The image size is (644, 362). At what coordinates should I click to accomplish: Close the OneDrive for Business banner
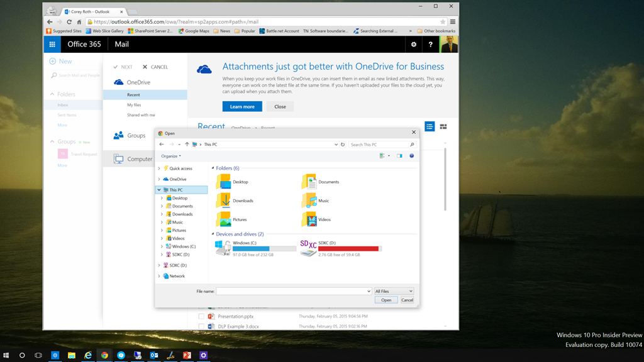[x=280, y=107]
